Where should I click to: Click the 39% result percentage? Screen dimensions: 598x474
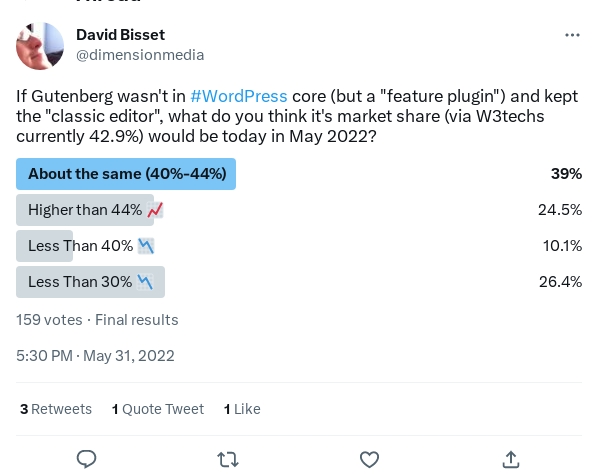[566, 174]
